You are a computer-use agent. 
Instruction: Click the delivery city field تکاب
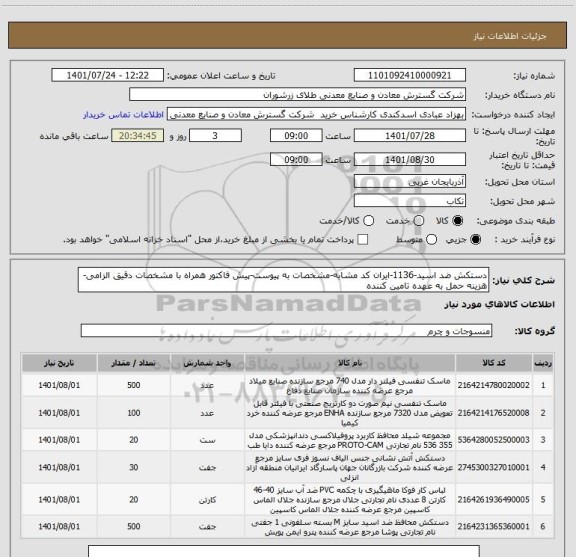410,201
